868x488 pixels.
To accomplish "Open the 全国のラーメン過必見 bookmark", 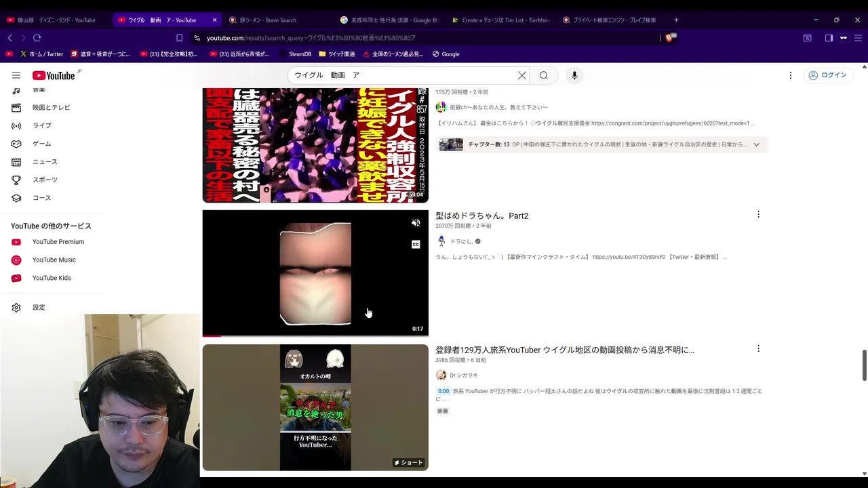I will (x=395, y=54).
